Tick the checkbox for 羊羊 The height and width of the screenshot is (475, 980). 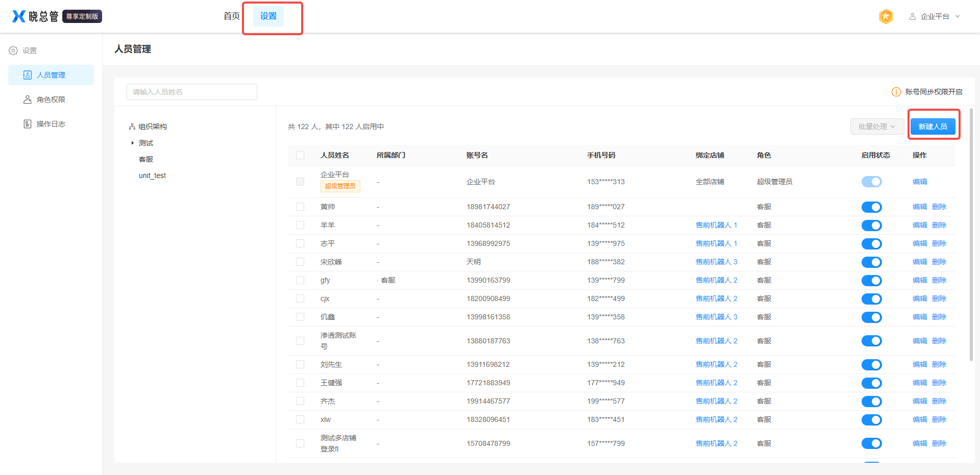click(300, 225)
